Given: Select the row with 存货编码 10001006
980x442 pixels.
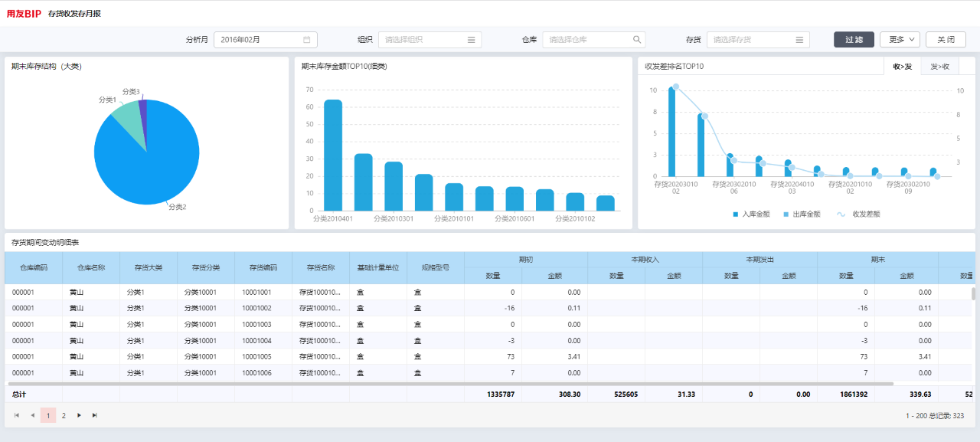Looking at the screenshot, I should 488,372.
